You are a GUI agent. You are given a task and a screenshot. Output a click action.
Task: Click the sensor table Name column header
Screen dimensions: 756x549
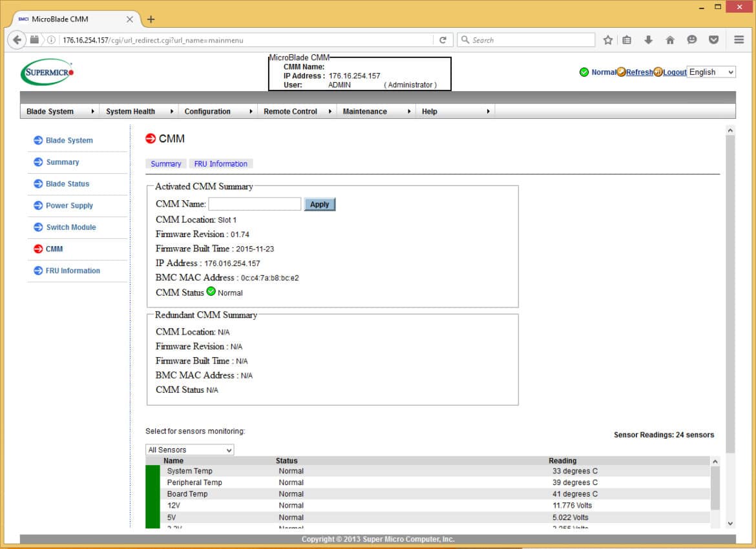173,461
